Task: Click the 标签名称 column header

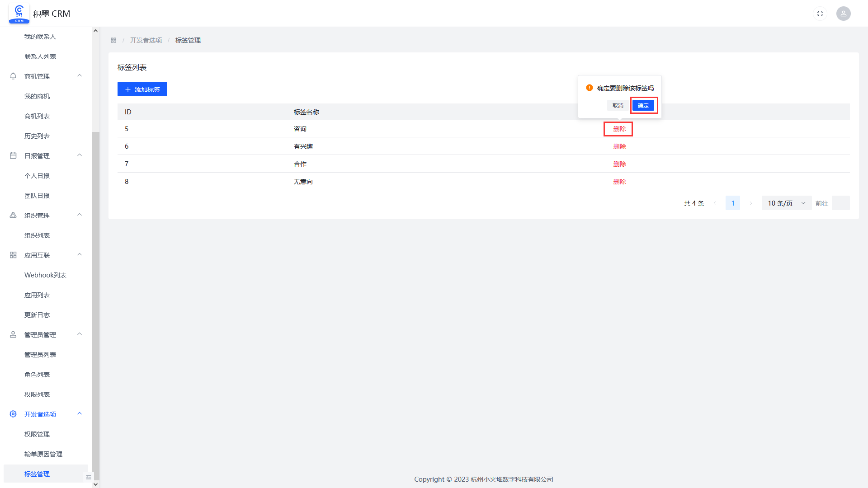Action: [x=307, y=112]
